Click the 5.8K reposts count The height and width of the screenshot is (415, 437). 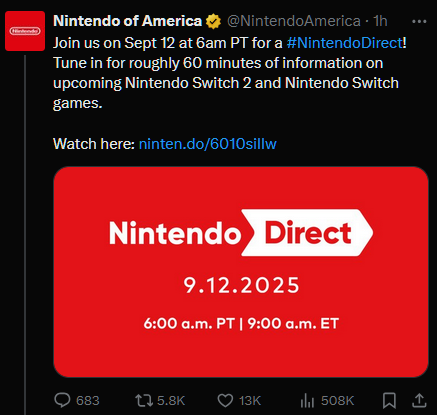(x=171, y=401)
